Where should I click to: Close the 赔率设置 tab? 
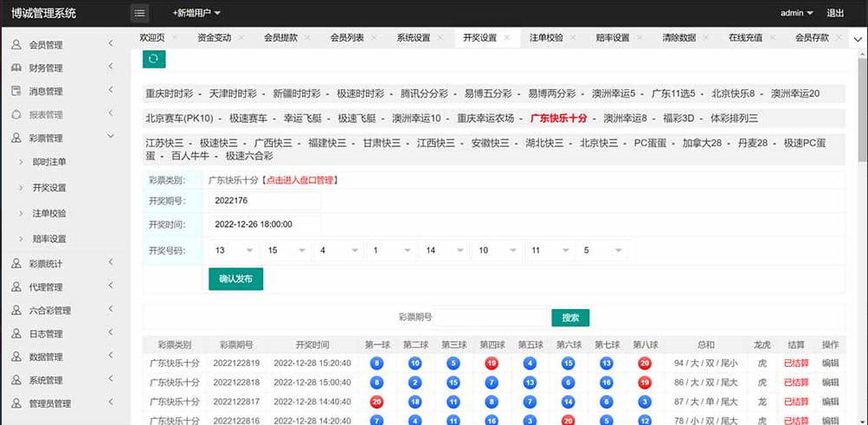click(x=640, y=37)
